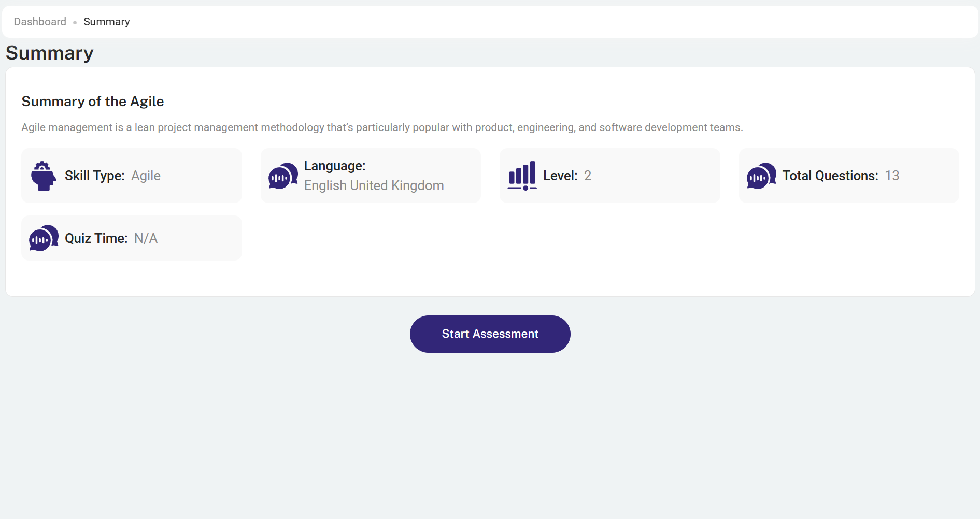The width and height of the screenshot is (980, 519).
Task: Click the "Level:" label text
Action: (x=560, y=176)
